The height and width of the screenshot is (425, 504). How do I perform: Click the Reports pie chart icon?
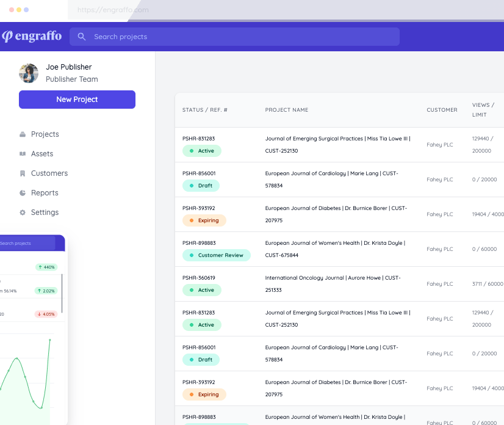tap(23, 193)
